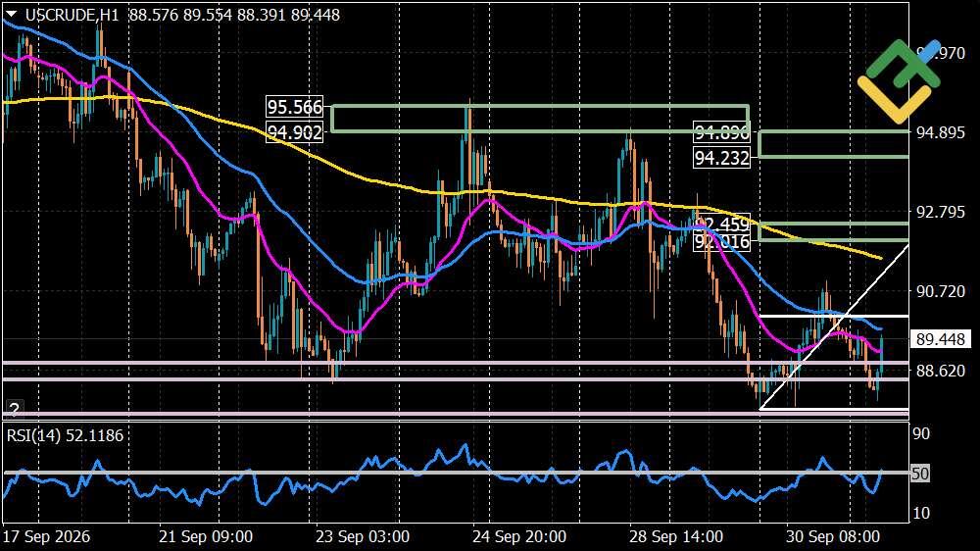The height and width of the screenshot is (551, 980).
Task: Select the open price value 88.576
Action: click(x=154, y=15)
